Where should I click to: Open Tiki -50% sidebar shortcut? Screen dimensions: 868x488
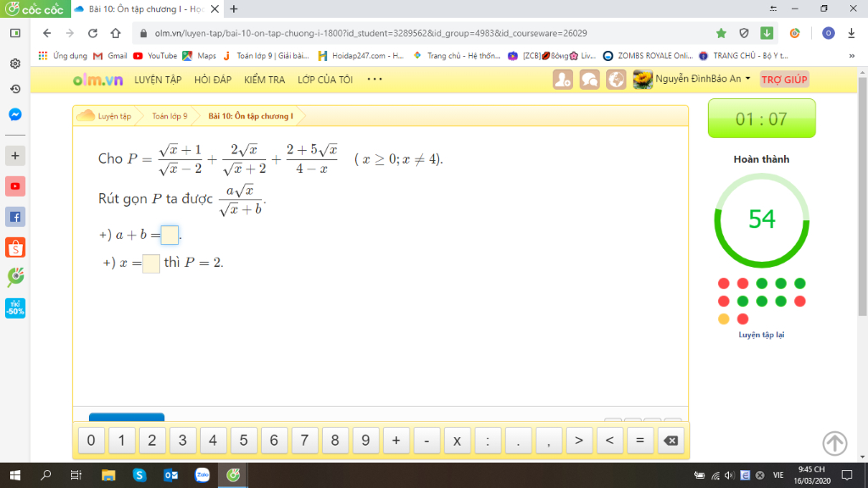(15, 308)
